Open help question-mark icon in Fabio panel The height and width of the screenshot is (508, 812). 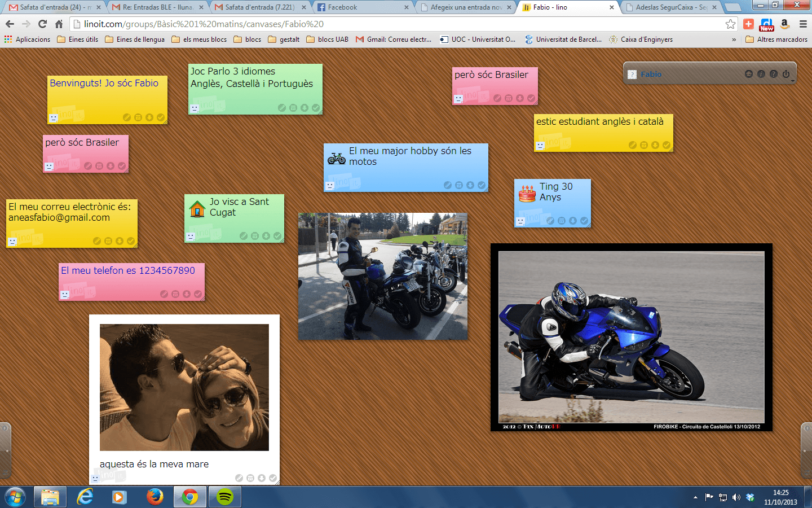(774, 74)
